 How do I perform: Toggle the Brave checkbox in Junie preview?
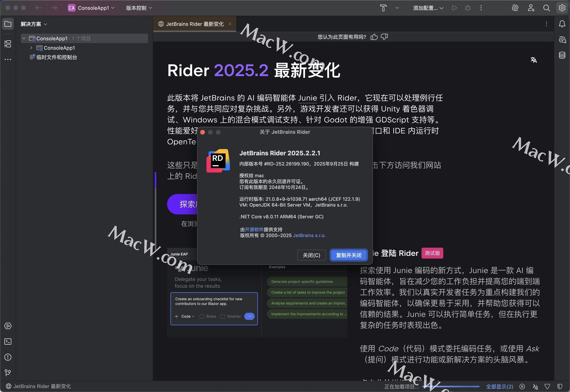coord(202,316)
